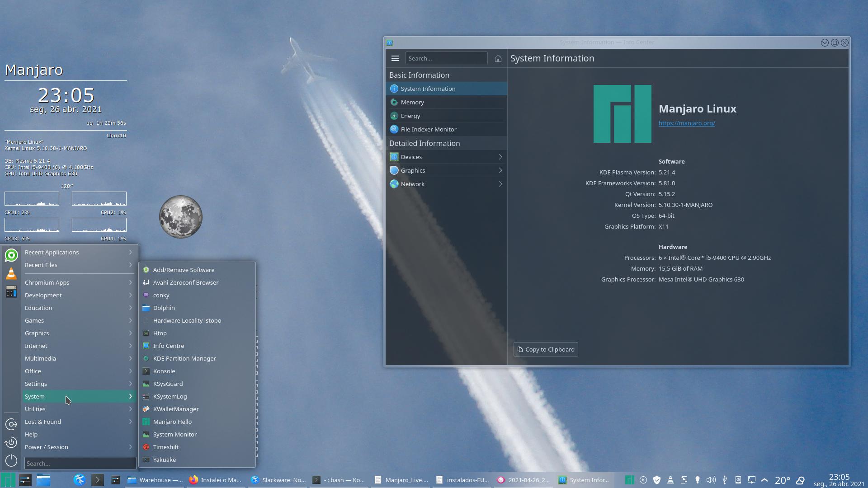The image size is (868, 488).
Task: Open the USB devices tray icon
Action: (725, 480)
